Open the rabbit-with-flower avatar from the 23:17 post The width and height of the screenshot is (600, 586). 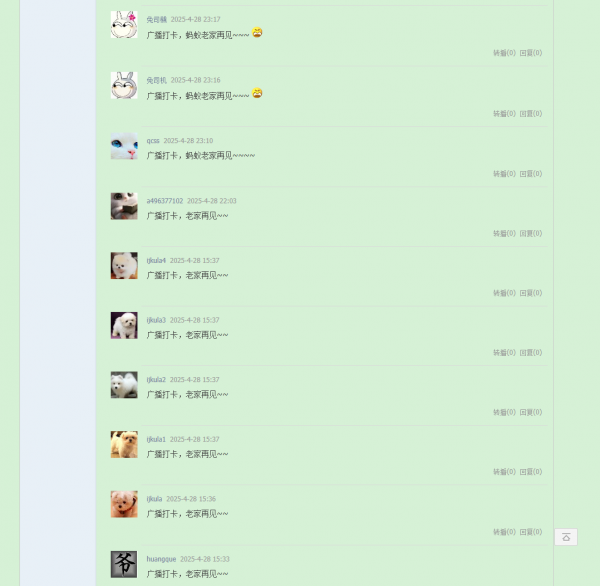pos(124,24)
